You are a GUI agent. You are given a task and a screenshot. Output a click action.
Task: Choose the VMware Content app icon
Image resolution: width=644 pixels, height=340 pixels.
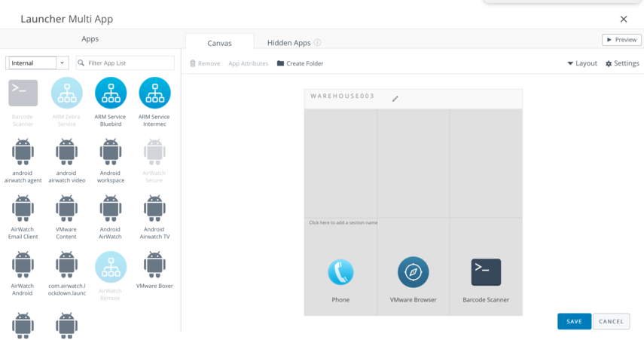66,208
